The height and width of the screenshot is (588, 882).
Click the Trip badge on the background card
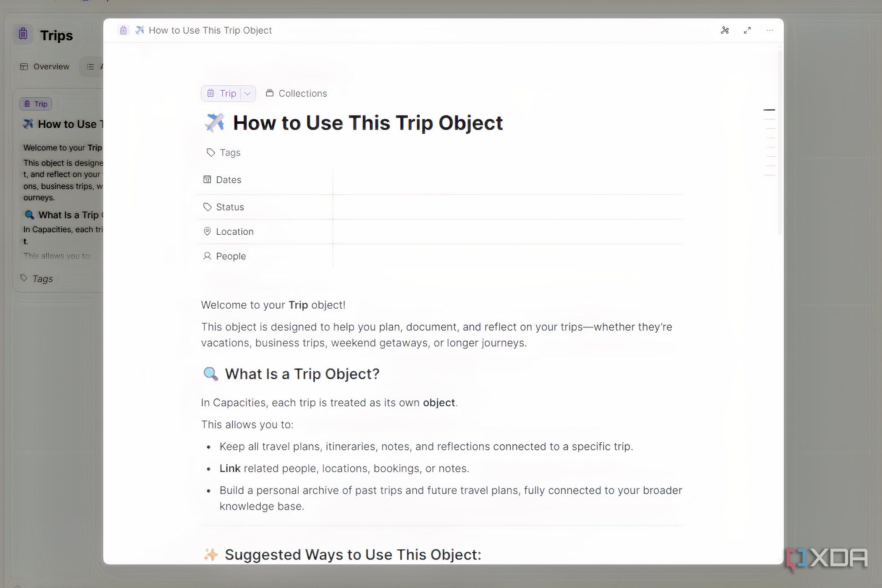tap(36, 104)
